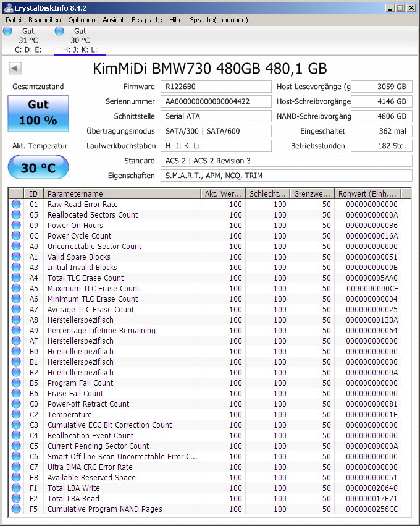Click NAND-Schreibvorgänge value 4806 GB
The width and height of the screenshot is (420, 526).
(382, 116)
